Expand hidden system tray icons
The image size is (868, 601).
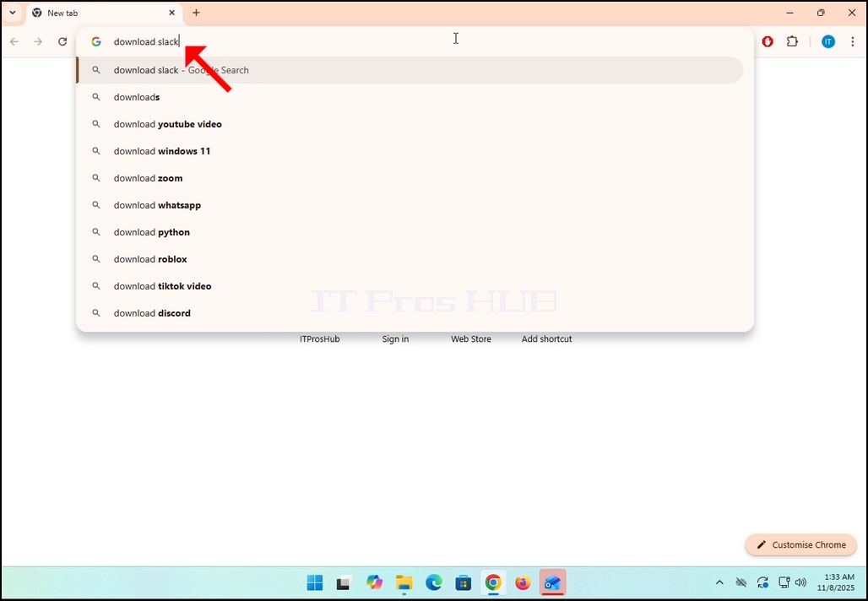click(x=719, y=582)
